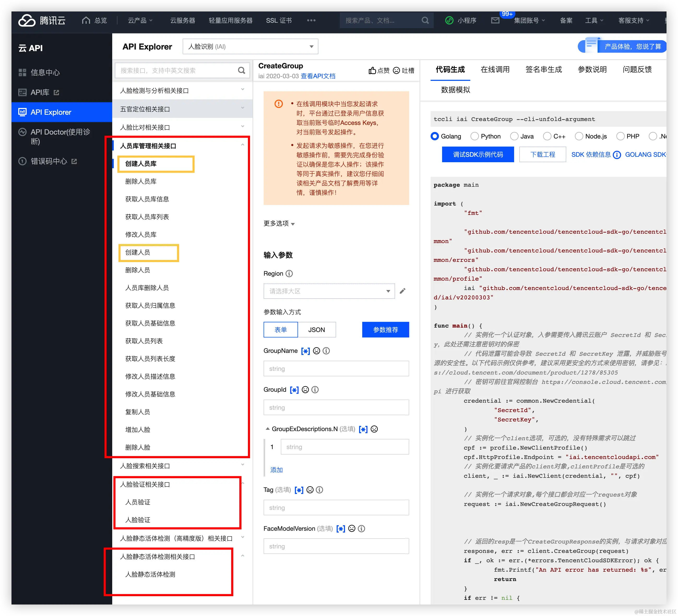The height and width of the screenshot is (616, 678).
Task: Click the SDK 依赖信息 info icon
Action: tap(617, 155)
